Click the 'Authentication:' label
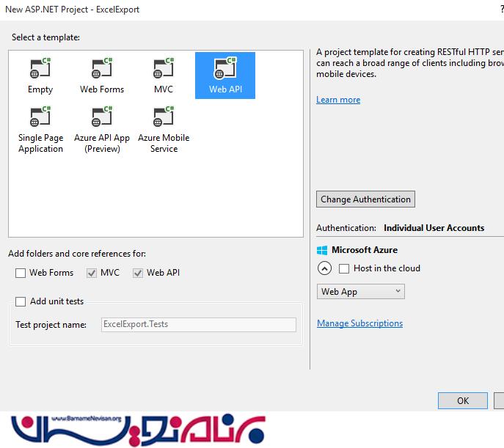Image resolution: width=504 pixels, height=448 pixels. tap(346, 228)
